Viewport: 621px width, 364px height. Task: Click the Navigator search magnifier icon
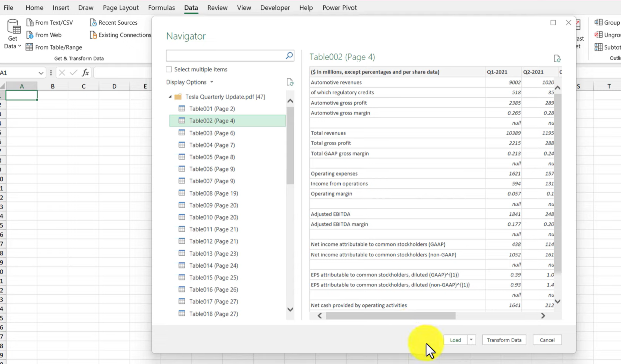[x=289, y=56]
